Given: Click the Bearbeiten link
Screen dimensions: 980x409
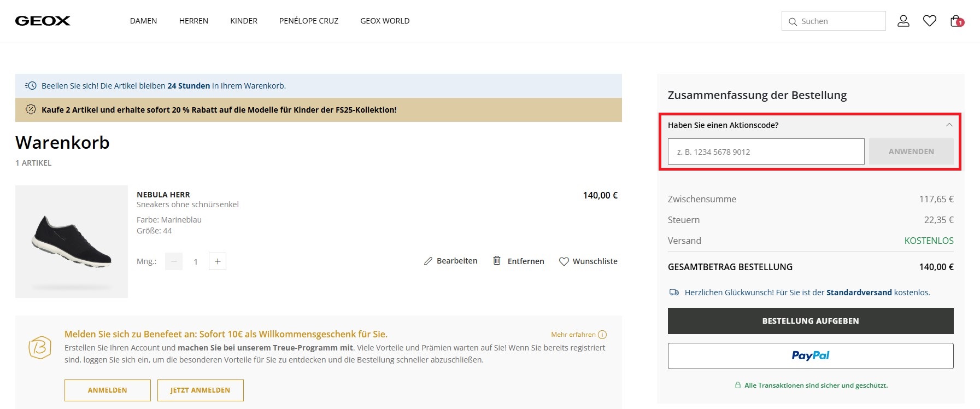Looking at the screenshot, I should coord(457,261).
